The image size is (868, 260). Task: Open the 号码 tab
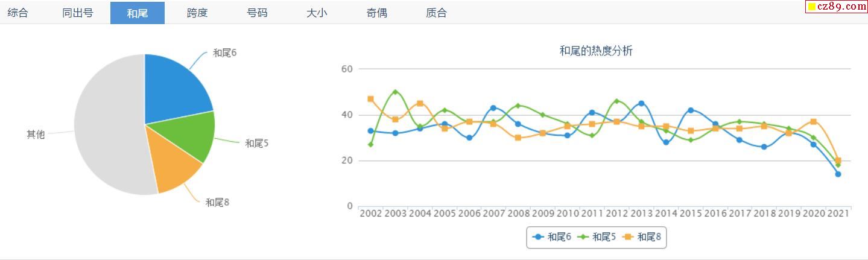click(257, 13)
